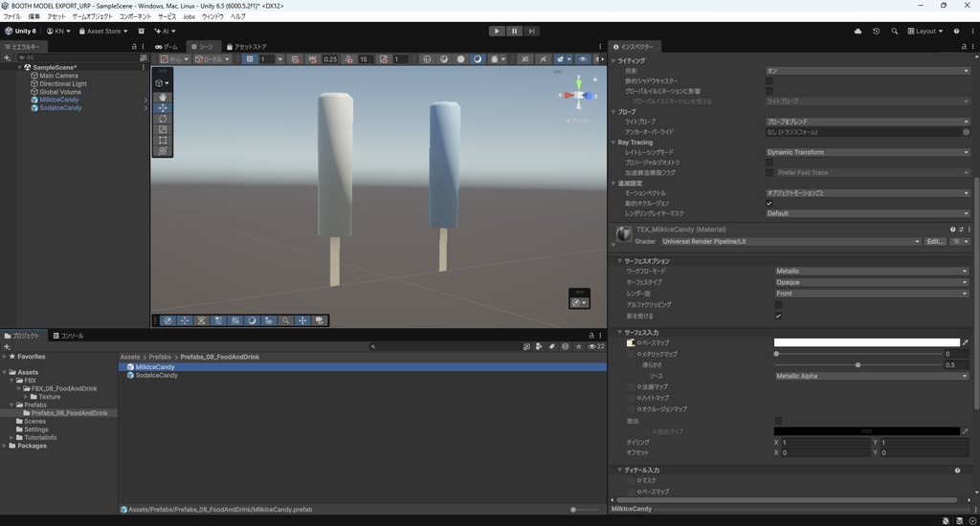This screenshot has height=526, width=980.
Task: Open Layout dropdown button
Action: coord(925,32)
